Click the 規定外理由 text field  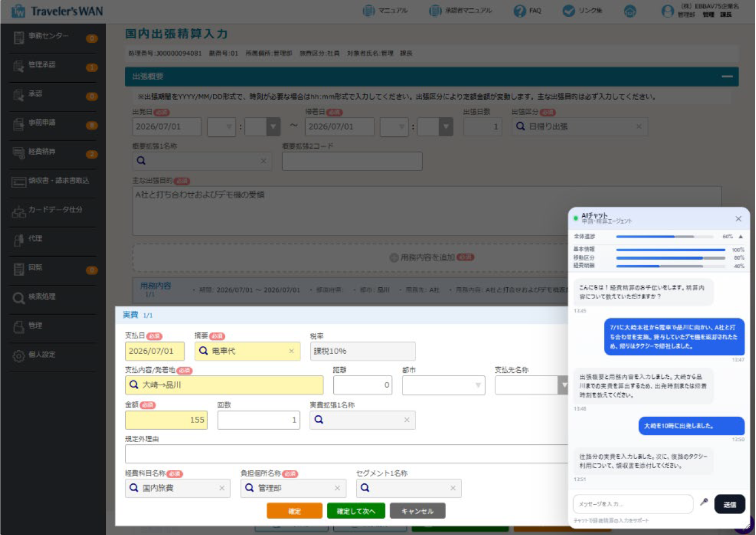tap(345, 454)
